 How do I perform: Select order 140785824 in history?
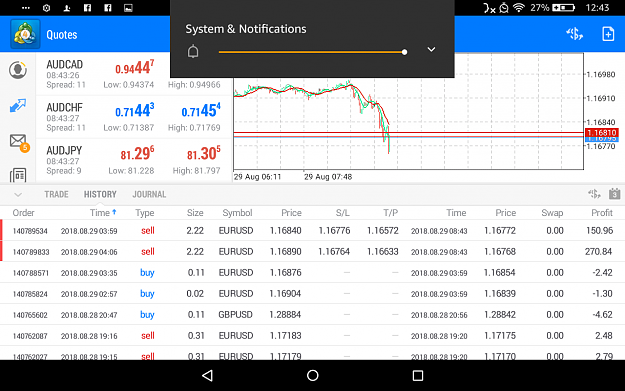tap(312, 294)
